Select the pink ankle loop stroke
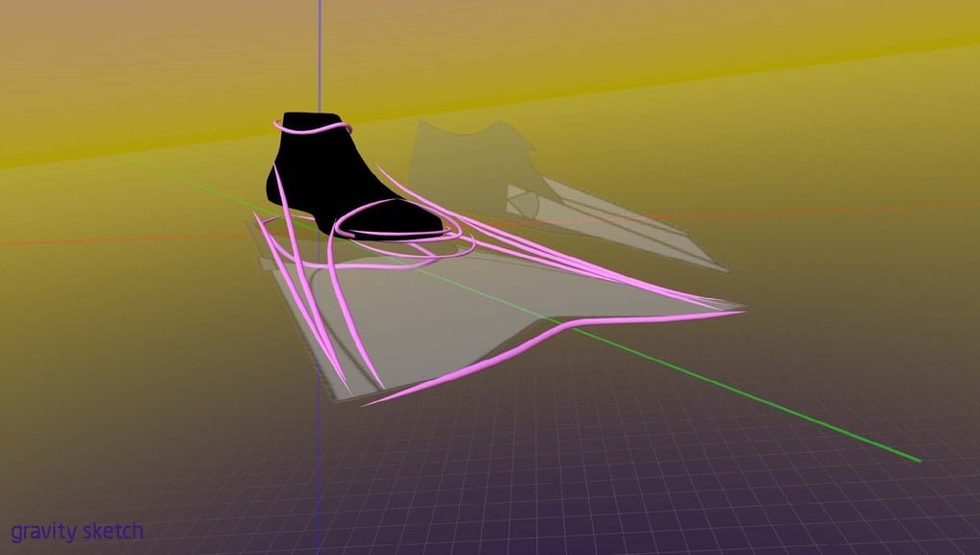The width and height of the screenshot is (980, 555). coord(313,127)
